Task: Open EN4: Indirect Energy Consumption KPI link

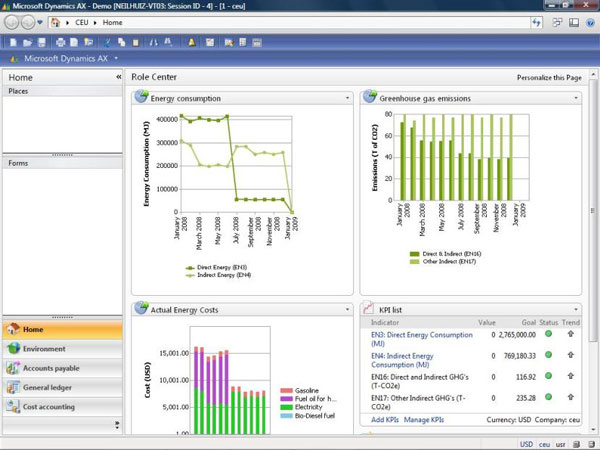Action: [402, 360]
